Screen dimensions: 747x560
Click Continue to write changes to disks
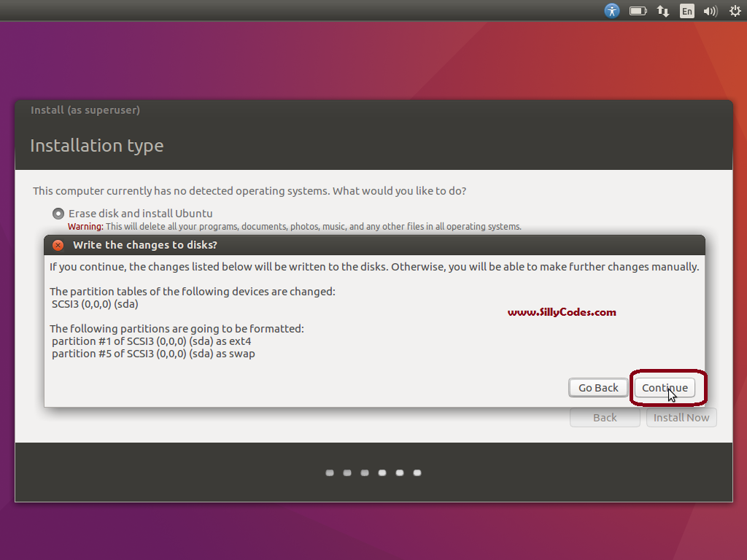click(x=665, y=388)
